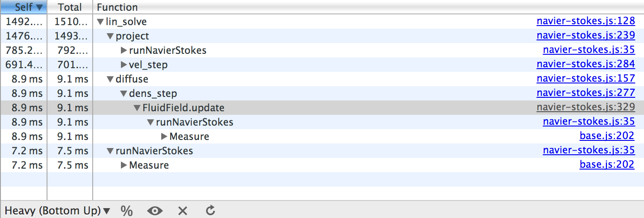Collapse the FluidField.update node
This screenshot has width=644, height=218.
tap(137, 108)
